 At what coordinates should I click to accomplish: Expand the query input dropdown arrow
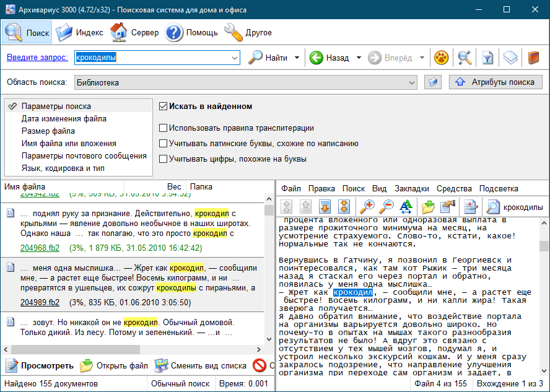[235, 58]
